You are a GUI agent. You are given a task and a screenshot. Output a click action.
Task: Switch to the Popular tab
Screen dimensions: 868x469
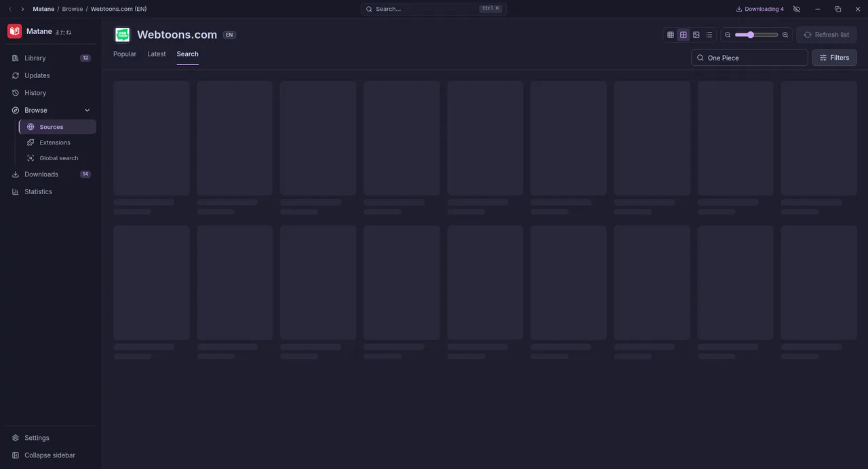click(125, 54)
